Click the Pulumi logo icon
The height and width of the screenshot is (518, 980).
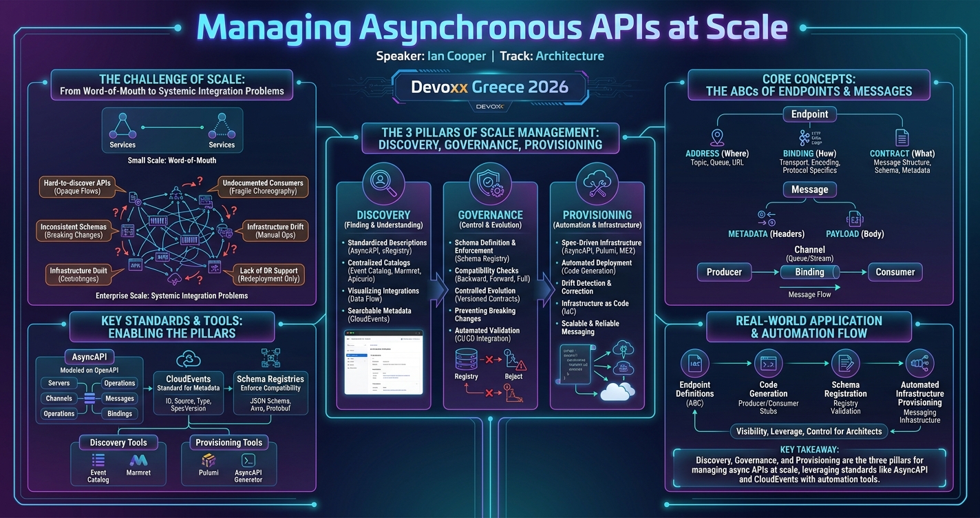click(209, 460)
